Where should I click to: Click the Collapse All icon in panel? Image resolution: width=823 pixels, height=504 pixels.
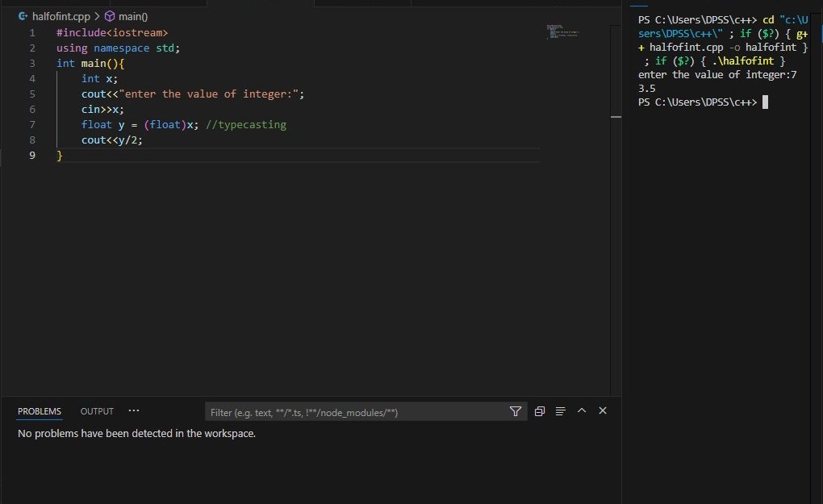pos(540,411)
